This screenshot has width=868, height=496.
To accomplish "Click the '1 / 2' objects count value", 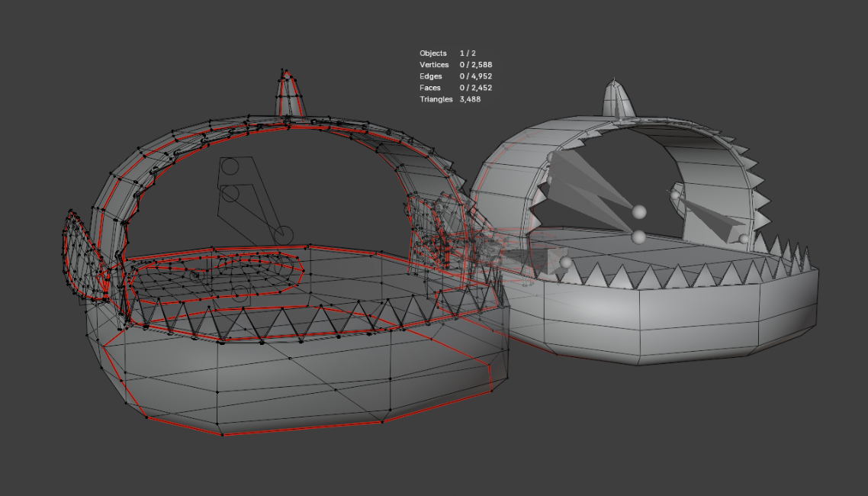I will (468, 53).
